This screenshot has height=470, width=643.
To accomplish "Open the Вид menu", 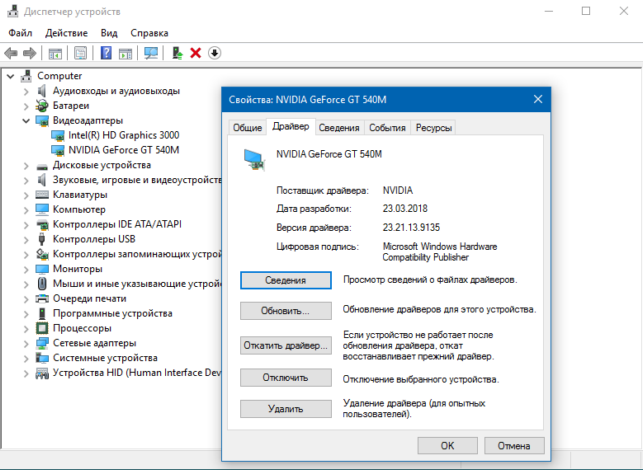I will pyautogui.click(x=109, y=33).
